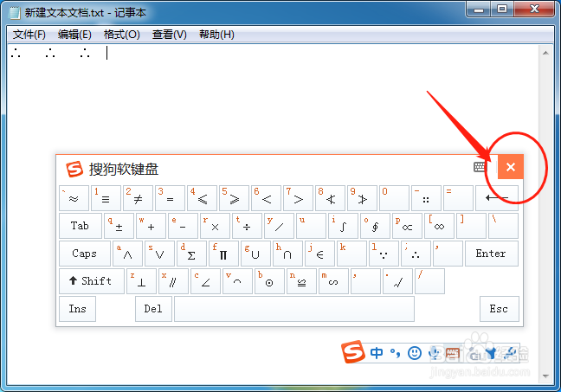Image resolution: width=561 pixels, height=392 pixels.
Task: Tap the ≯ key labeled 9
Action: pos(362,198)
